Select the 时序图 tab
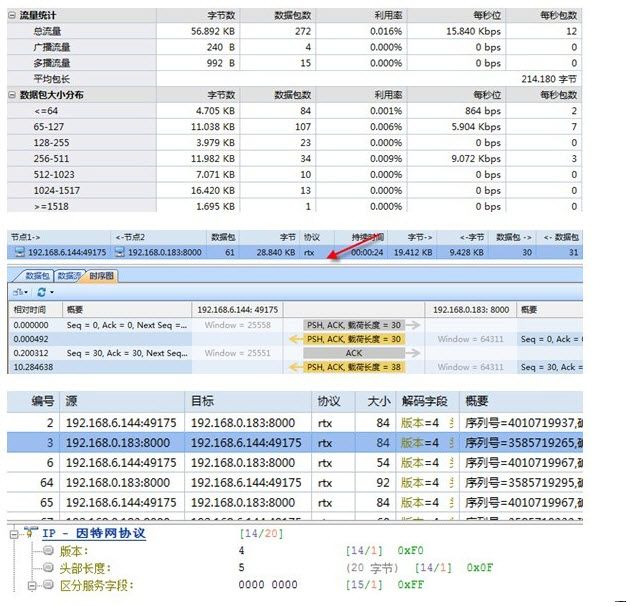This screenshot has height=606, width=630. click(101, 276)
